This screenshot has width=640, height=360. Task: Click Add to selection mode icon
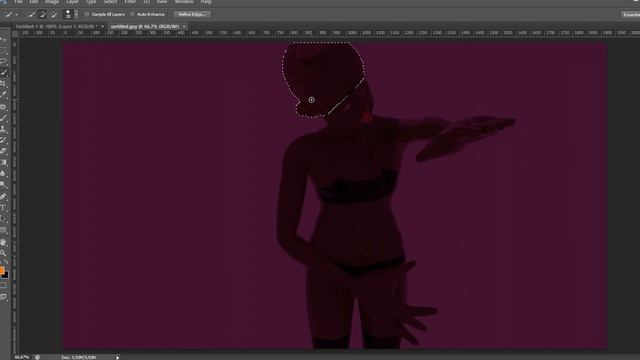(x=42, y=14)
